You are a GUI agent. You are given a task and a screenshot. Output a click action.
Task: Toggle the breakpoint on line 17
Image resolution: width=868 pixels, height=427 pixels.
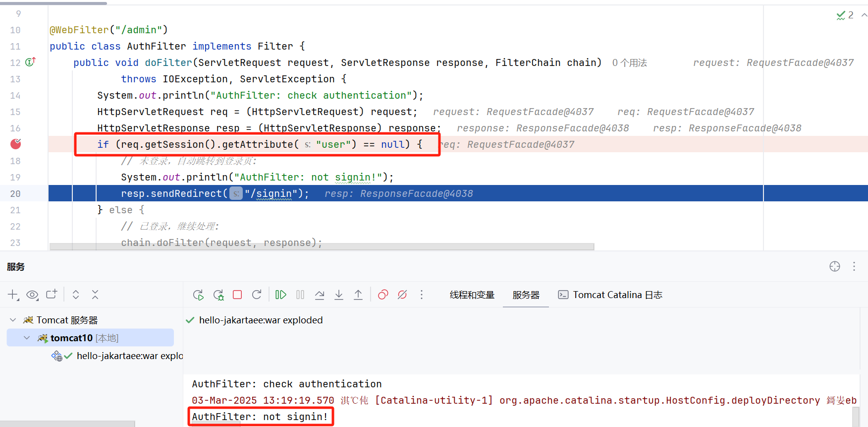16,144
